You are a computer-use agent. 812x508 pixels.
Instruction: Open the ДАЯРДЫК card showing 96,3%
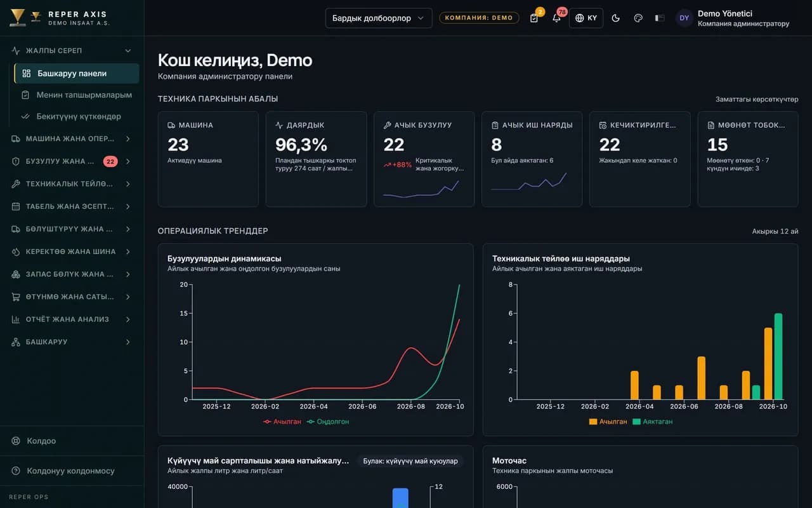click(316, 159)
